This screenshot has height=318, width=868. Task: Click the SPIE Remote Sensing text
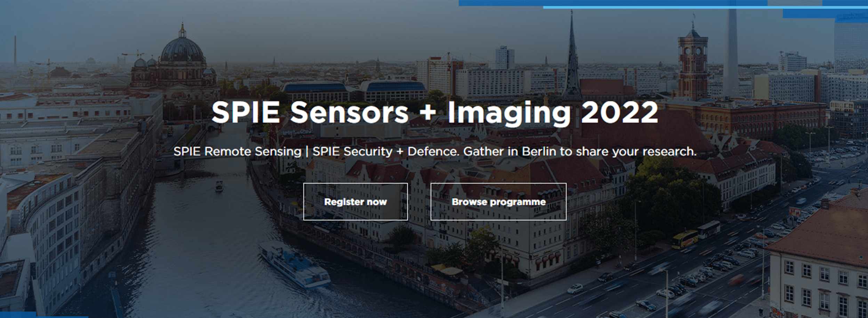[x=238, y=152]
